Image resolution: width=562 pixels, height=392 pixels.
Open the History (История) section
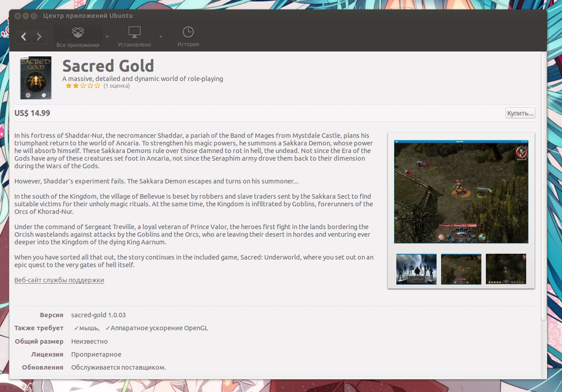tap(188, 37)
